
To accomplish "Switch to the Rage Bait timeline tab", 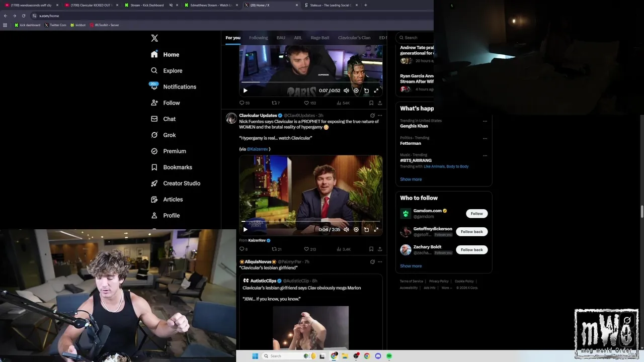I will pos(320,38).
